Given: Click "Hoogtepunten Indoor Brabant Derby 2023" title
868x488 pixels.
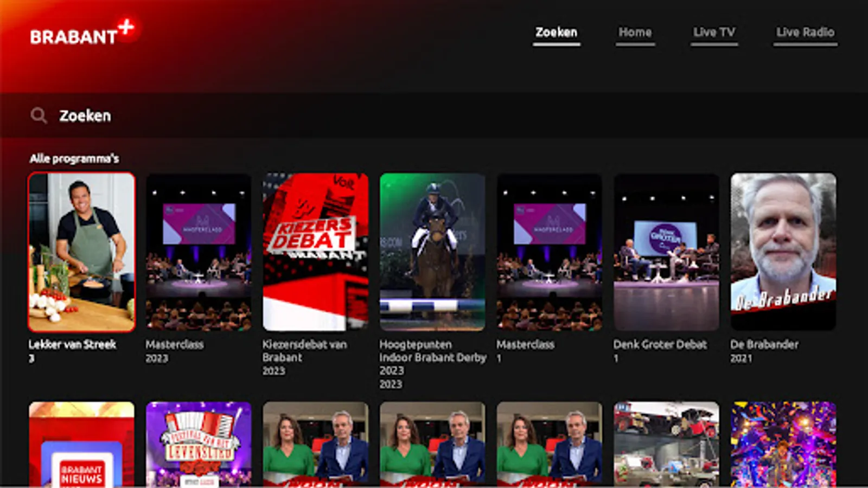Looking at the screenshot, I should coord(432,357).
